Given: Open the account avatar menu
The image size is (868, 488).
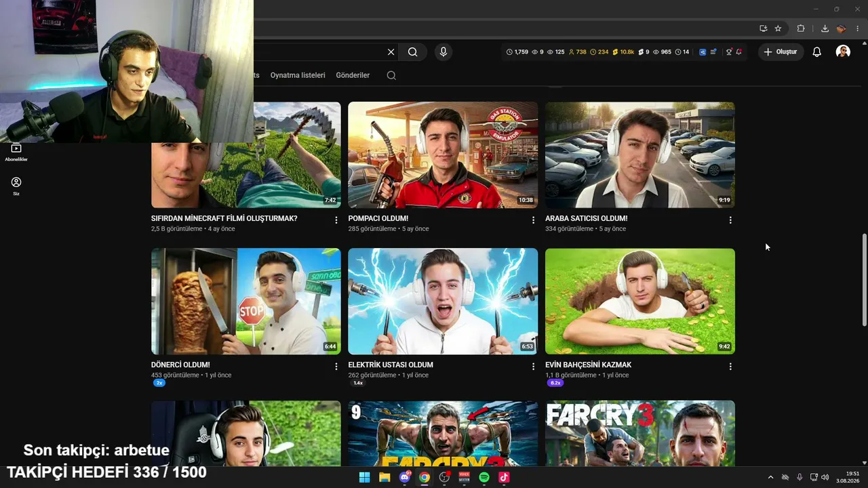Looking at the screenshot, I should (843, 52).
